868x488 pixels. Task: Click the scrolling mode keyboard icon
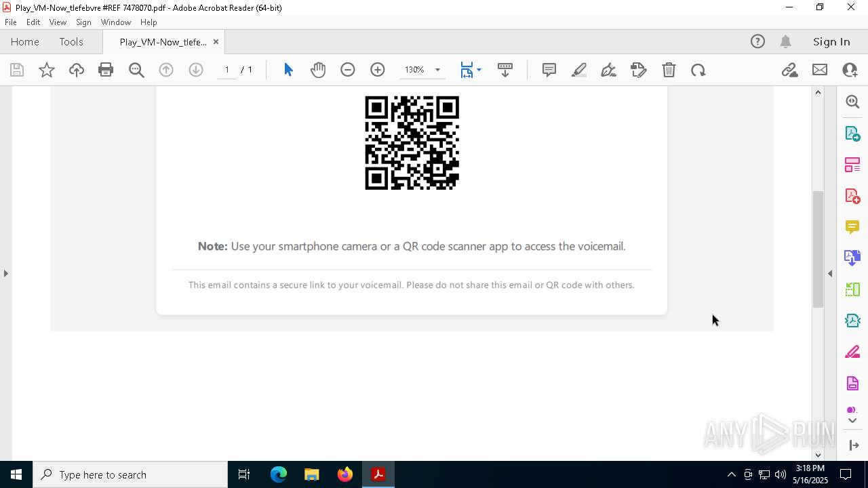pos(505,70)
